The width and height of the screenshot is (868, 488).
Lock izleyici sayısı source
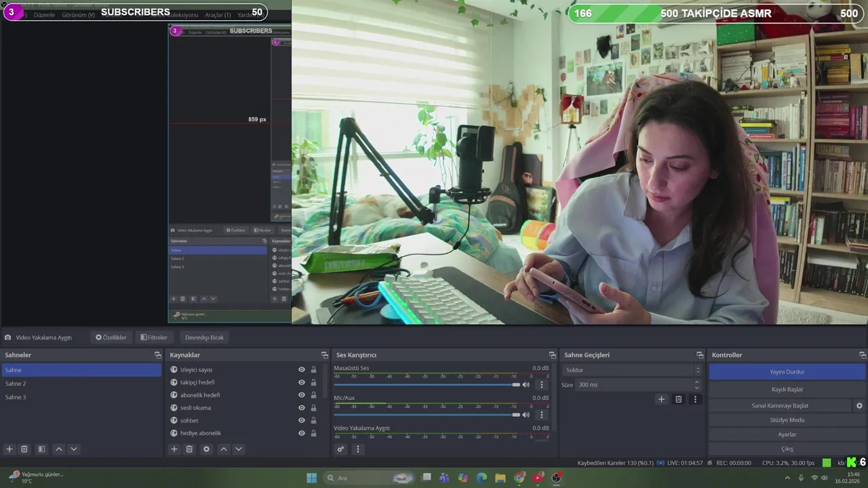click(x=313, y=369)
